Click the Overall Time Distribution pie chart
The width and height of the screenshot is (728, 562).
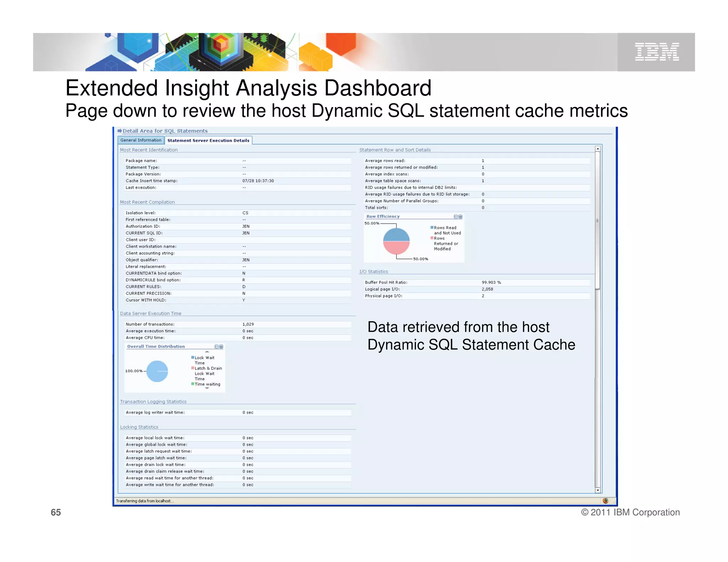pos(157,371)
